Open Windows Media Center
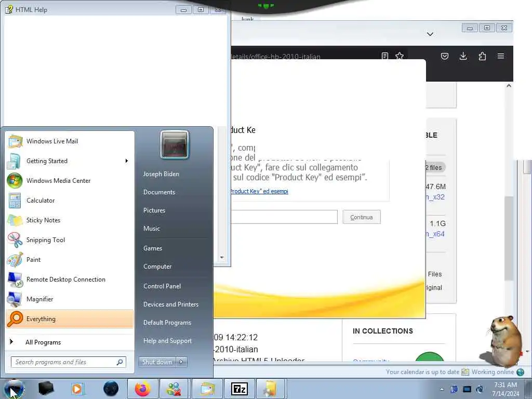 (x=70, y=180)
